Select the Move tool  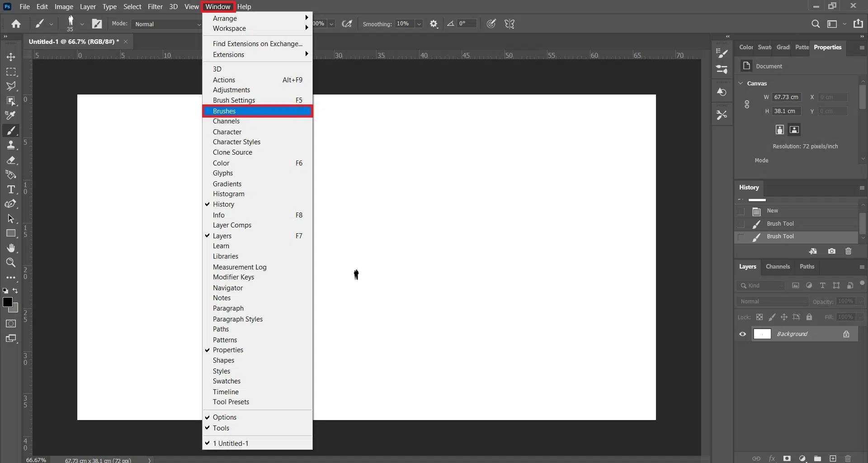point(11,57)
